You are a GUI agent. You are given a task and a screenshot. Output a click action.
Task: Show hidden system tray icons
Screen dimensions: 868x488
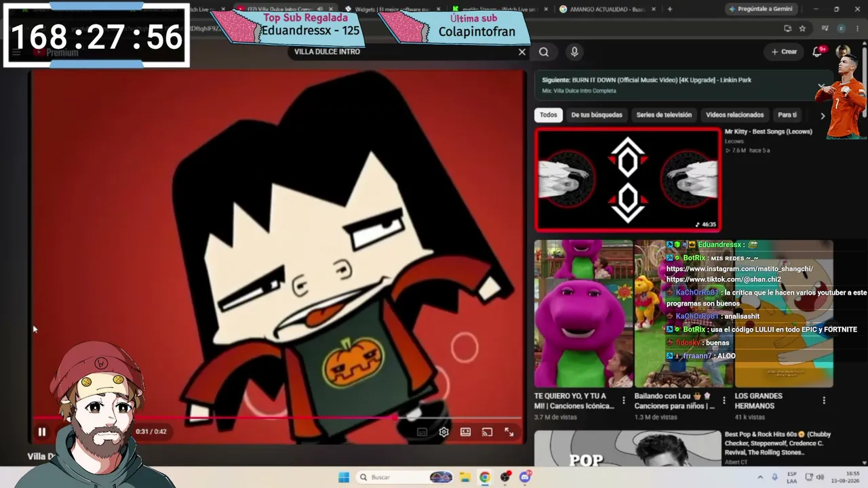pyautogui.click(x=760, y=477)
